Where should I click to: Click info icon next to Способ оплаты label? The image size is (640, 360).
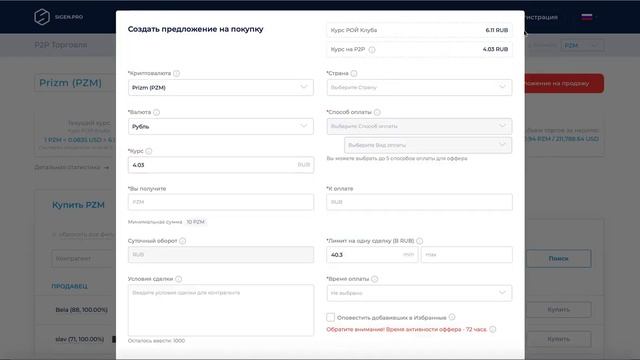377,112
